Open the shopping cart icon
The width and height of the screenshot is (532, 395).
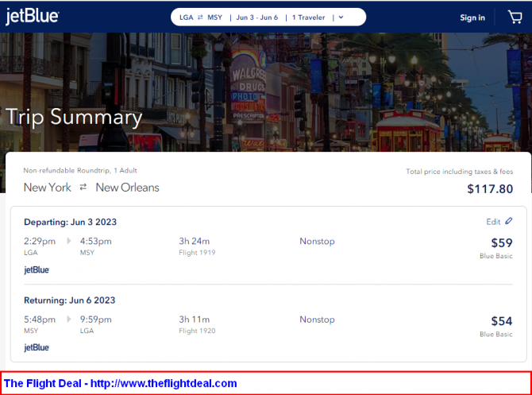click(x=515, y=17)
